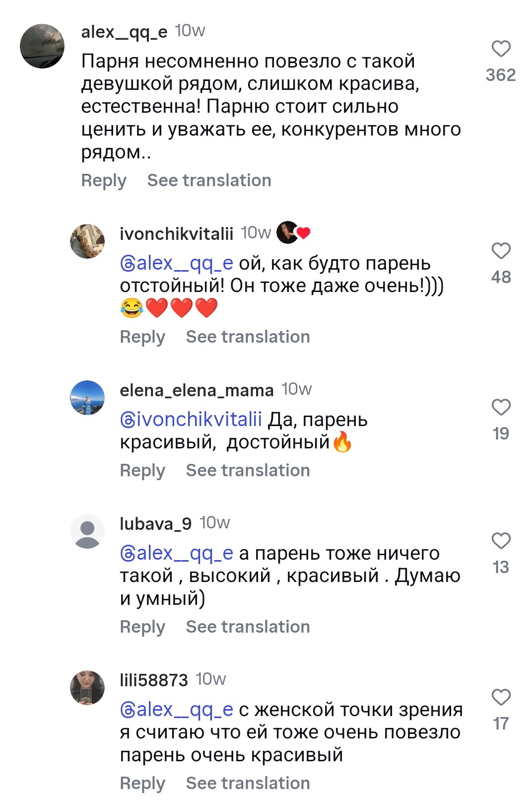See translation of alex__qq_e's comment

click(x=209, y=180)
